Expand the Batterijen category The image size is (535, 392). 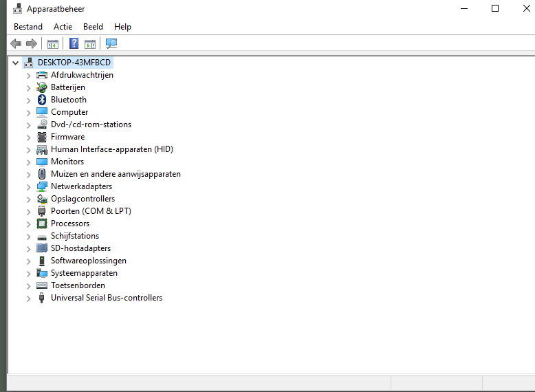[x=29, y=87]
